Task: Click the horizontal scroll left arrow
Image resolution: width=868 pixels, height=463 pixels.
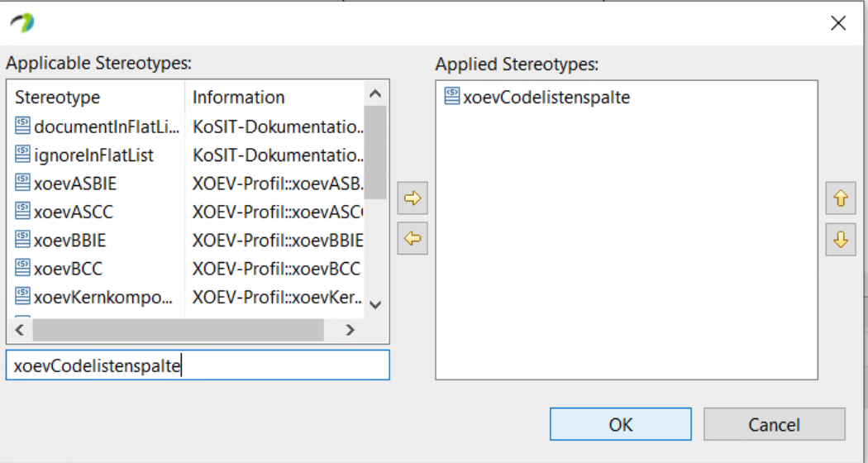Action: (x=20, y=330)
